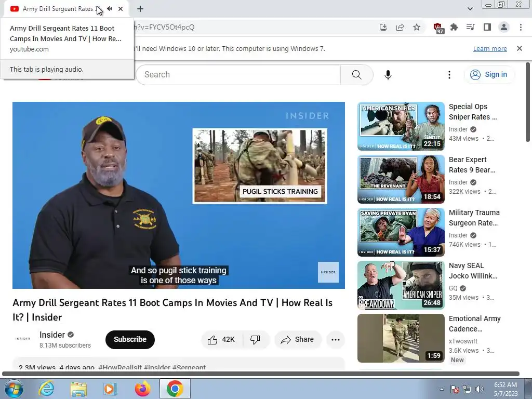This screenshot has width=532, height=399.
Task: Click the xTwoswift channel name
Action: (x=463, y=341)
